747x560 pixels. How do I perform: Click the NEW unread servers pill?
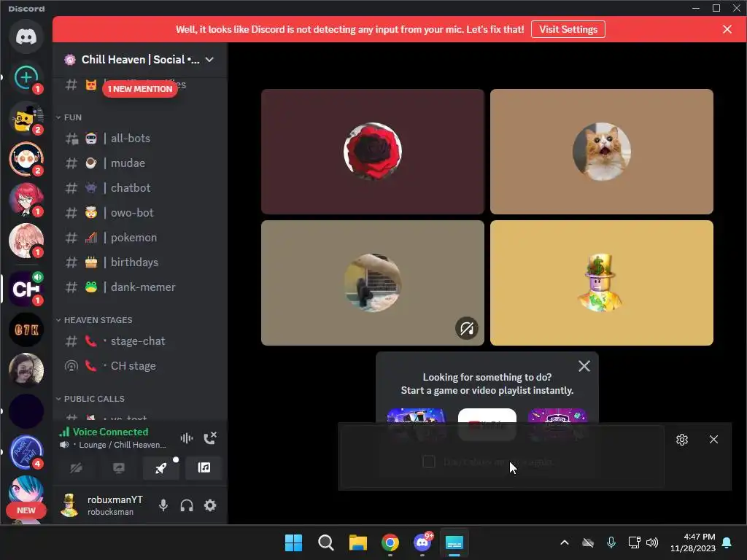click(x=26, y=510)
